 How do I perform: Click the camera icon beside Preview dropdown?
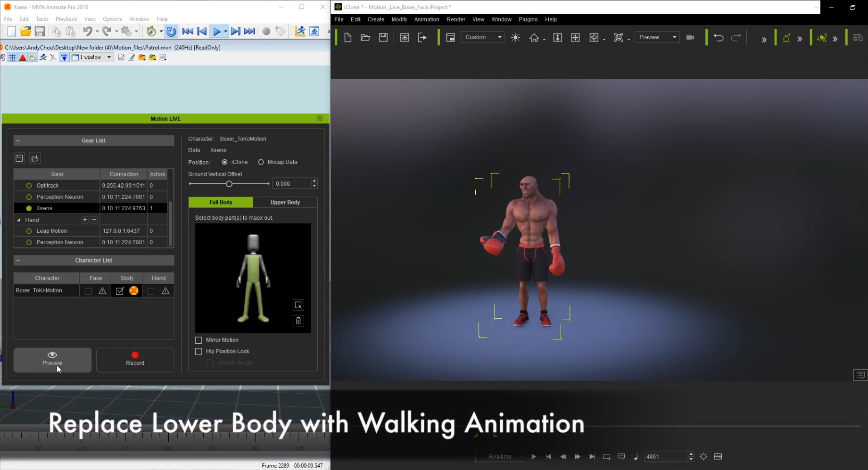click(x=690, y=38)
